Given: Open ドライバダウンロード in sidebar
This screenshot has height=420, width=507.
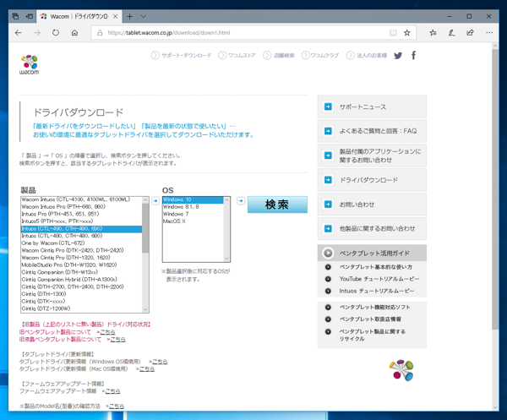Looking at the screenshot, I should point(372,180).
